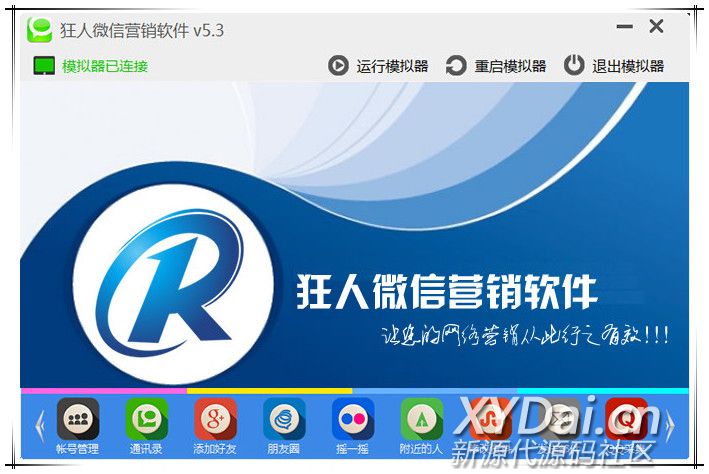Close the 狂人微信营销软件 window

click(656, 26)
